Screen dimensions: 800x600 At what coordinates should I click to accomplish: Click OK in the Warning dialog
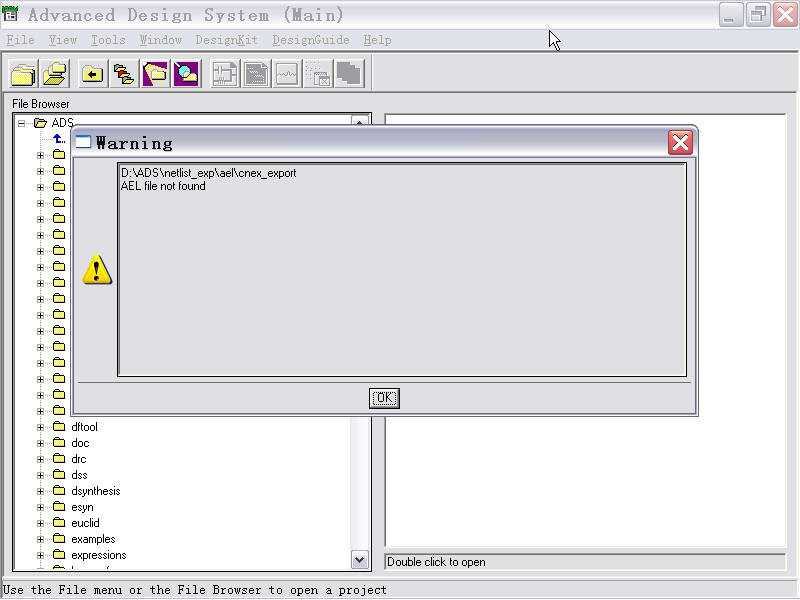384,398
